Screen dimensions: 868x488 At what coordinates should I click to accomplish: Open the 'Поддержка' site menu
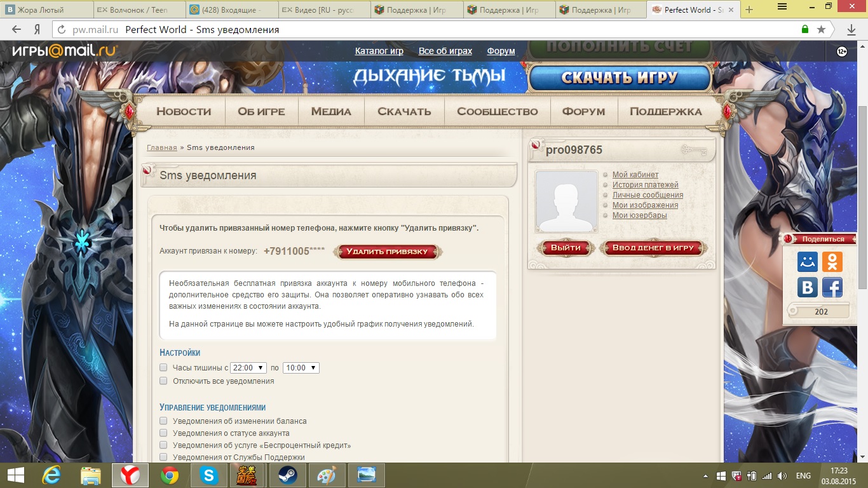(666, 111)
